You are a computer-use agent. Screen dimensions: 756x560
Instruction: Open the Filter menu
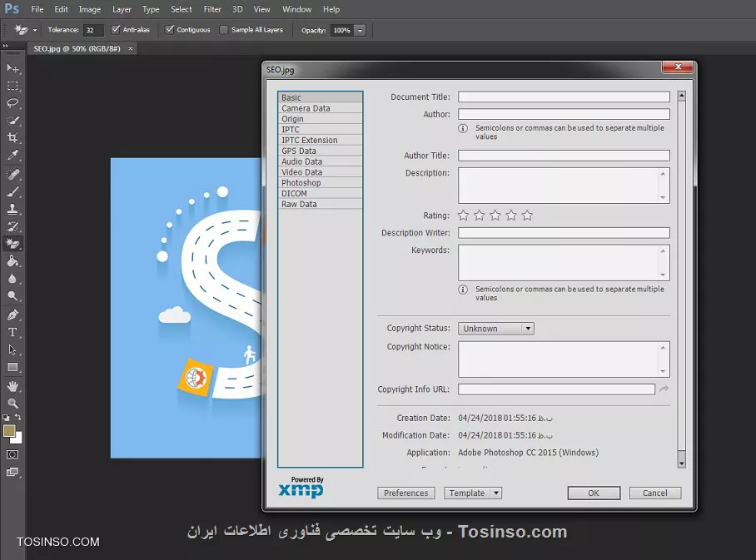point(212,9)
